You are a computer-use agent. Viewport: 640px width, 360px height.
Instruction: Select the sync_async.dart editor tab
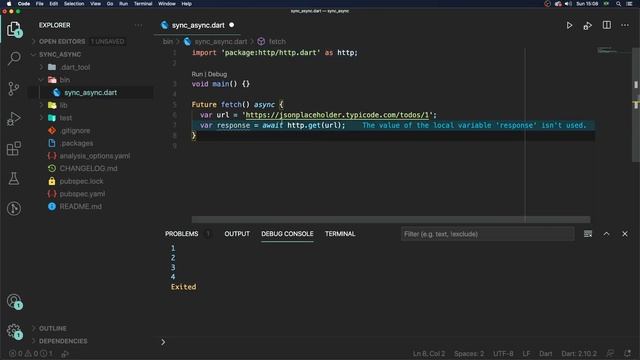(x=198, y=25)
